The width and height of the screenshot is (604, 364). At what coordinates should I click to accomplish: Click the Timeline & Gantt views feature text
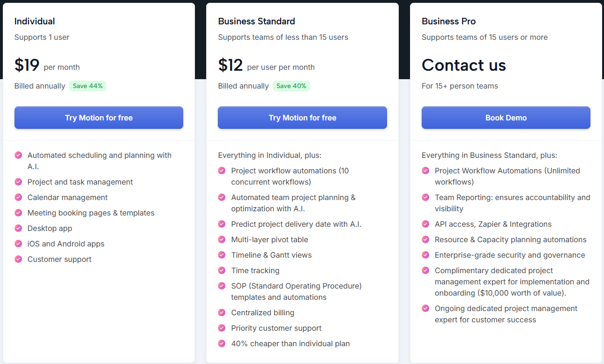point(271,255)
